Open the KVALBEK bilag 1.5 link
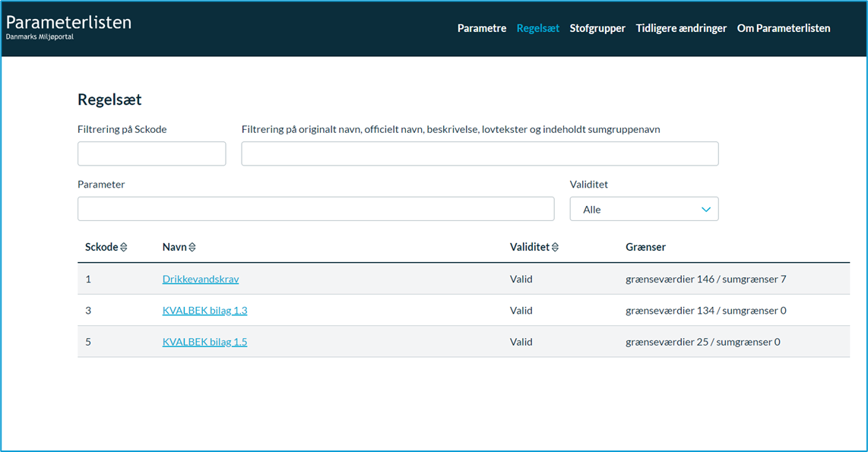The image size is (868, 452). pyautogui.click(x=204, y=342)
